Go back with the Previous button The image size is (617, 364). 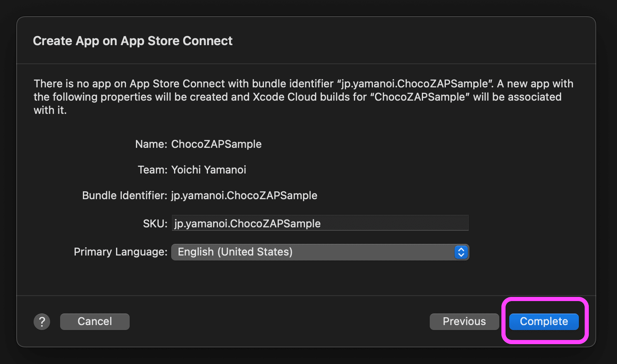(464, 322)
